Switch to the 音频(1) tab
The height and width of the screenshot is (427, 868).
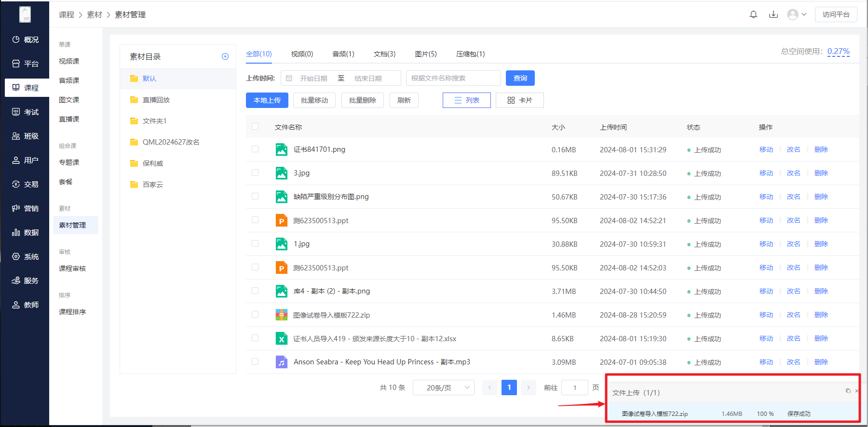[343, 54]
